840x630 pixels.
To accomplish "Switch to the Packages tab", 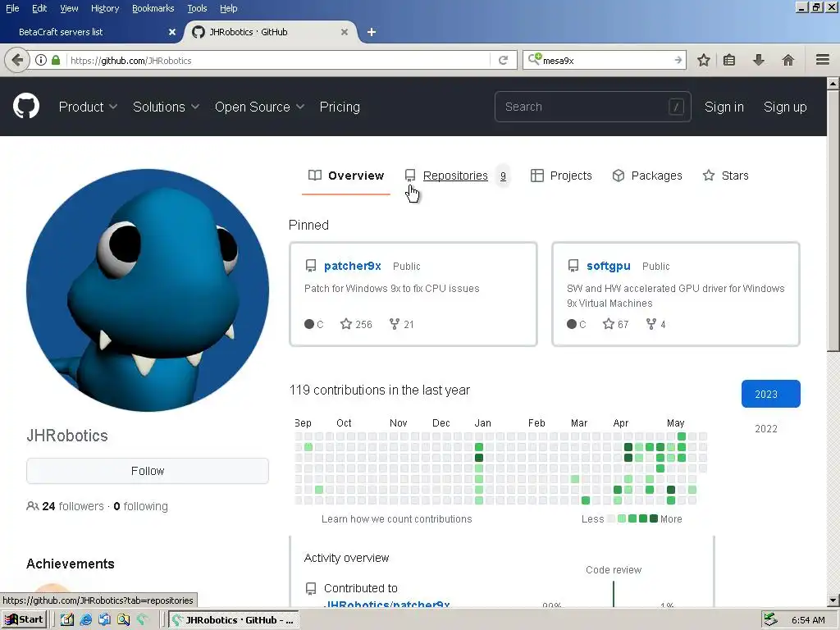I will 647,176.
